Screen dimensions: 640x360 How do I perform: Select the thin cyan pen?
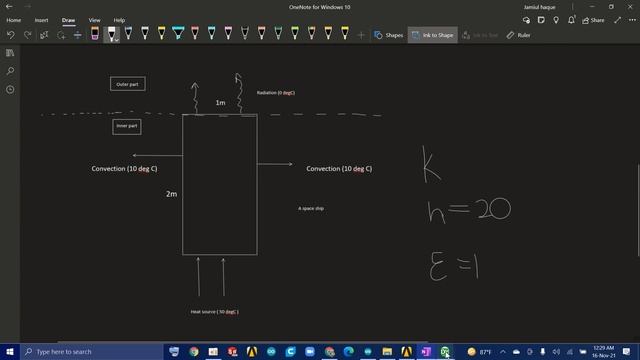[211, 33]
